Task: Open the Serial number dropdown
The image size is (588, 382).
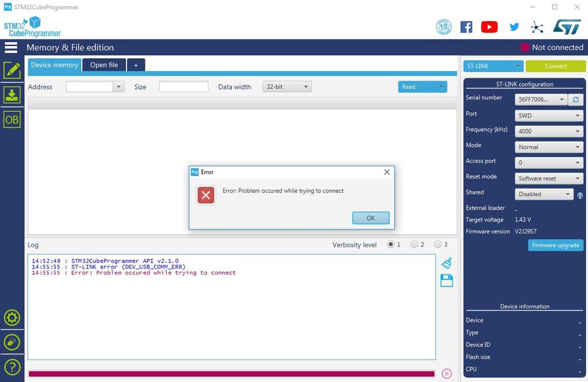Action: click(541, 99)
